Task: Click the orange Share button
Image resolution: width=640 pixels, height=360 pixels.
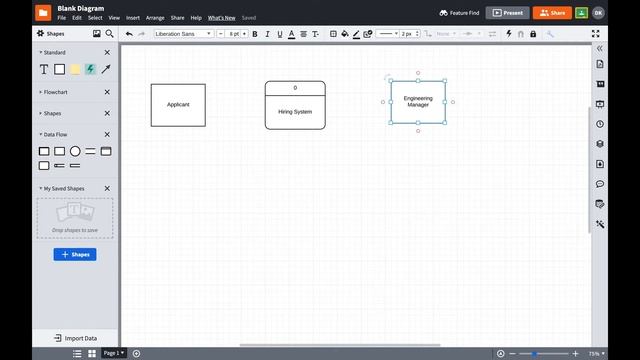Action: click(552, 13)
